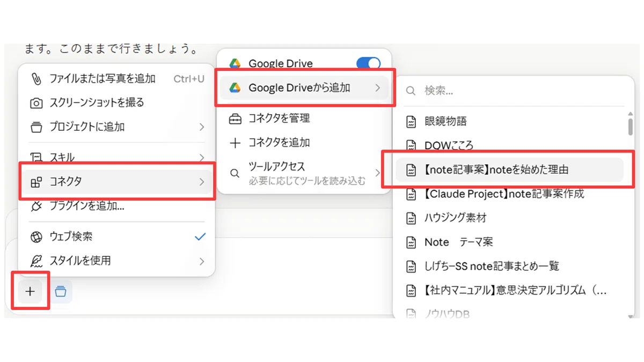Click document icon of ノウハウDB
Screen dimensions: 644x362
411,314
